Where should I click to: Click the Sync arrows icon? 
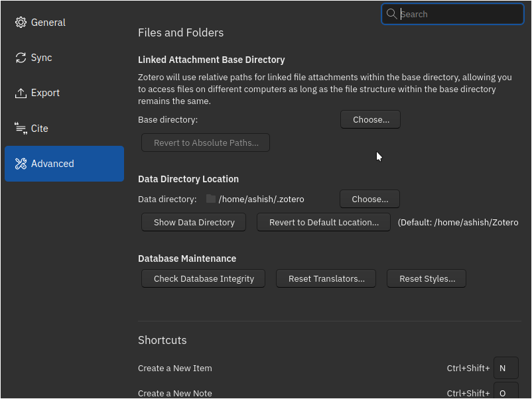[21, 58]
